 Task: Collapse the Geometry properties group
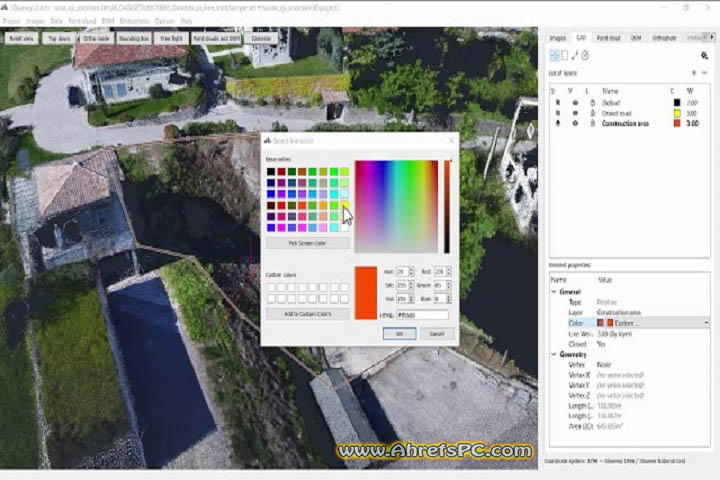[x=554, y=354]
